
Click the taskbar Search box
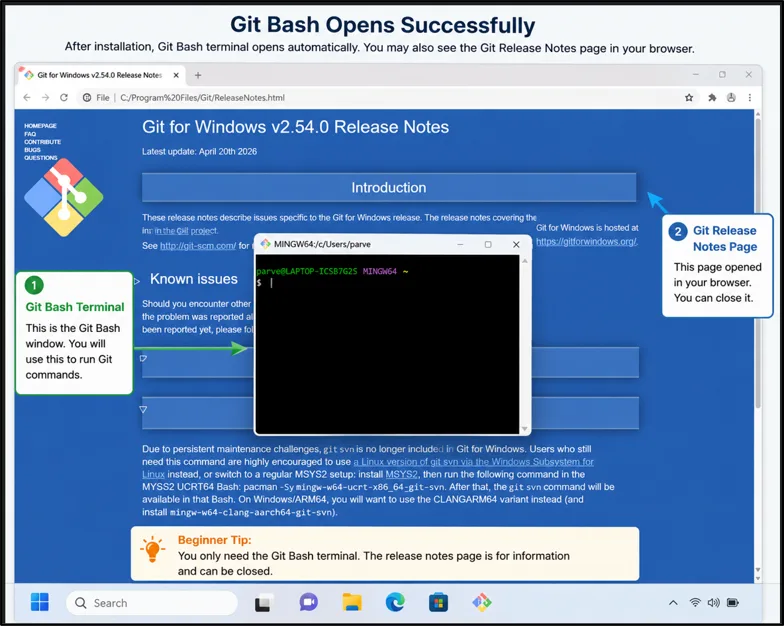click(152, 603)
